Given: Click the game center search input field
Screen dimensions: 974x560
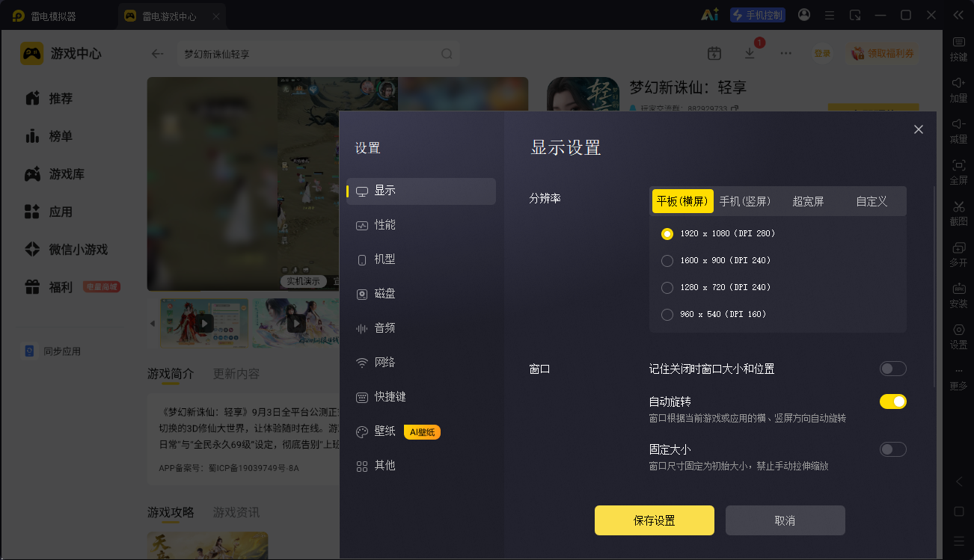Looking at the screenshot, I should point(318,54).
